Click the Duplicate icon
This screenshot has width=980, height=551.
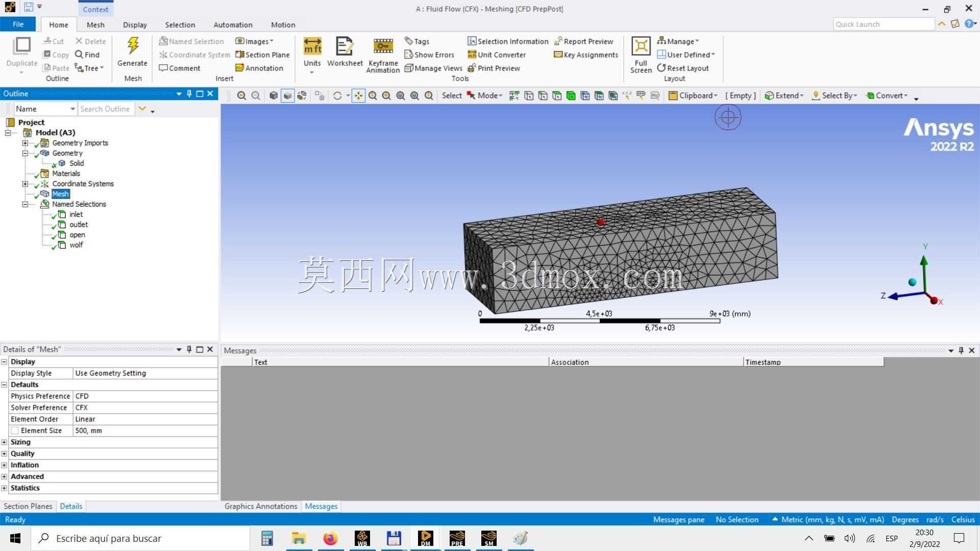22,46
